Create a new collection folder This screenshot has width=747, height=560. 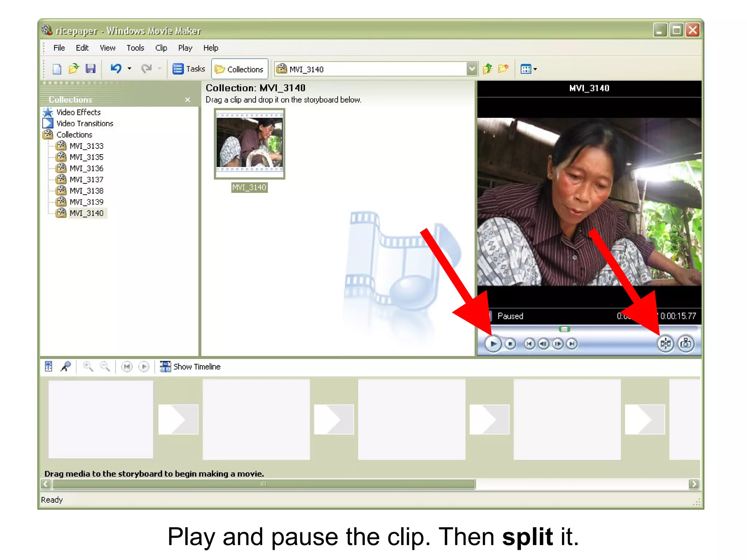coord(503,69)
